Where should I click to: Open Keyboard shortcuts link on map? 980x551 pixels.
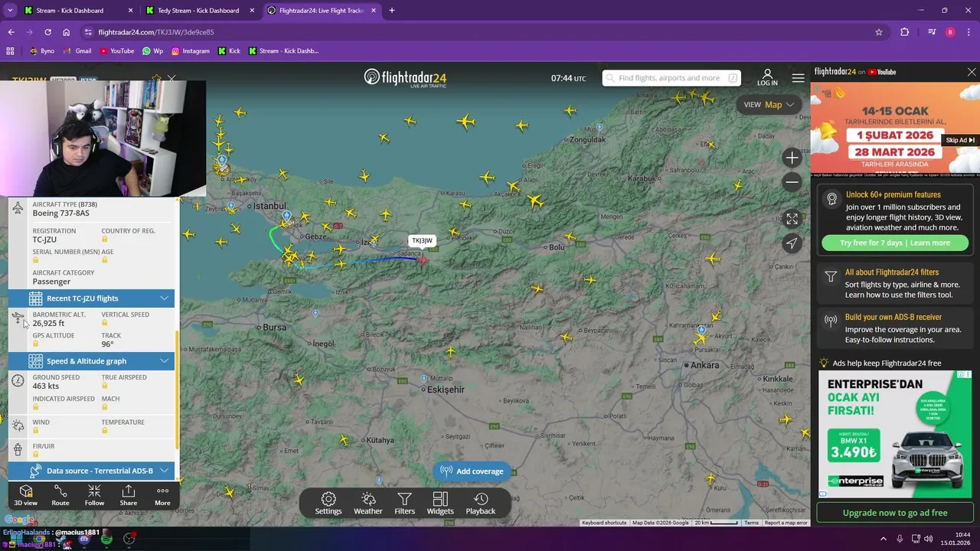point(604,523)
